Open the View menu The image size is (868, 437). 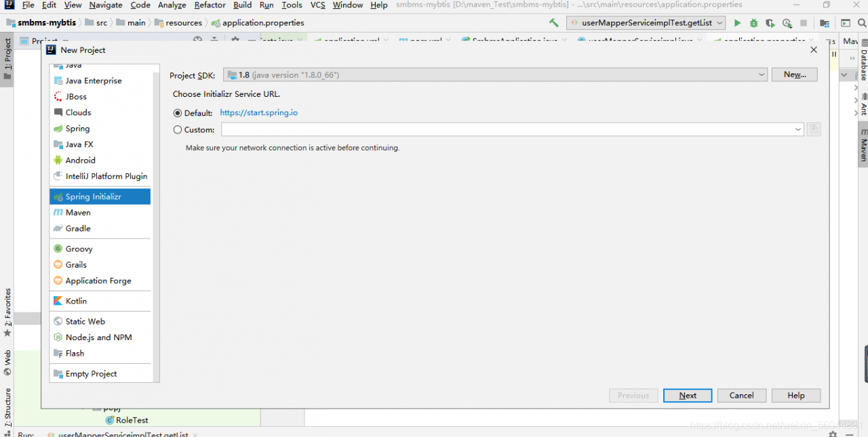pos(73,5)
